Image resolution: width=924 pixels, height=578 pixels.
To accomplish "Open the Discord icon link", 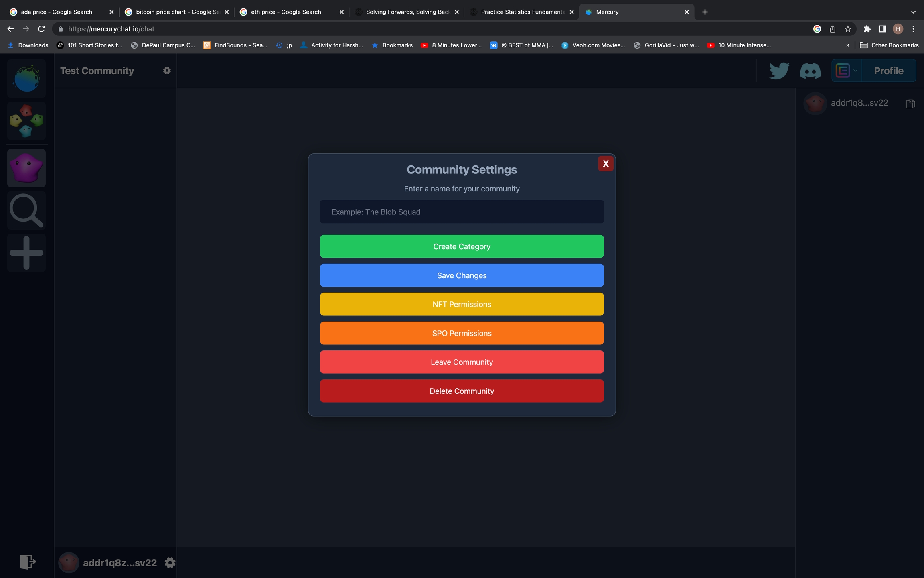I will coord(810,71).
